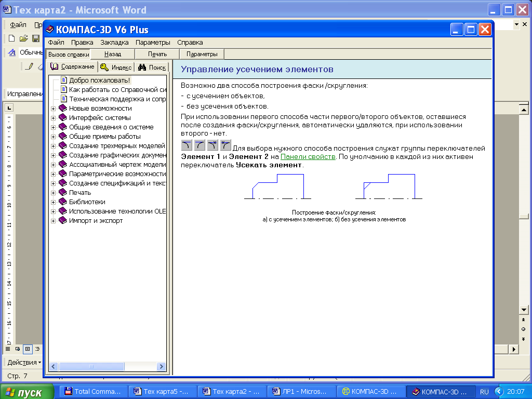Switch Word to outline view icon
This screenshot has height=399, width=532.
[x=37, y=349]
